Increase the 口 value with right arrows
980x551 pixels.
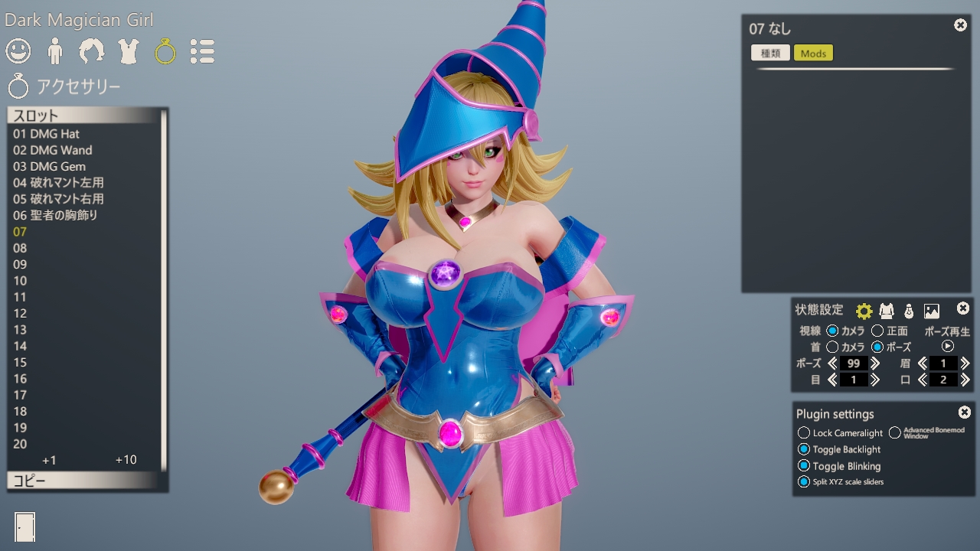965,380
